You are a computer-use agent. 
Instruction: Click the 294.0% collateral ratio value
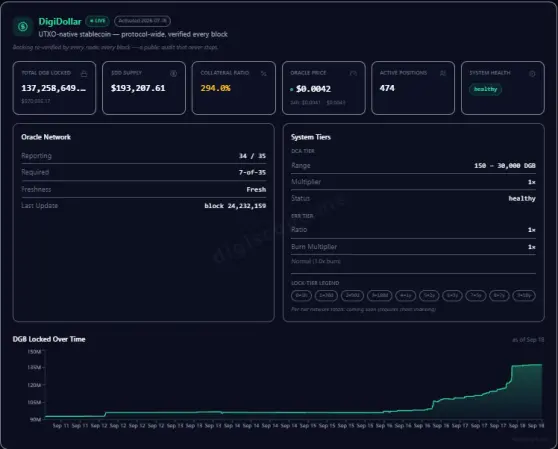pyautogui.click(x=216, y=88)
